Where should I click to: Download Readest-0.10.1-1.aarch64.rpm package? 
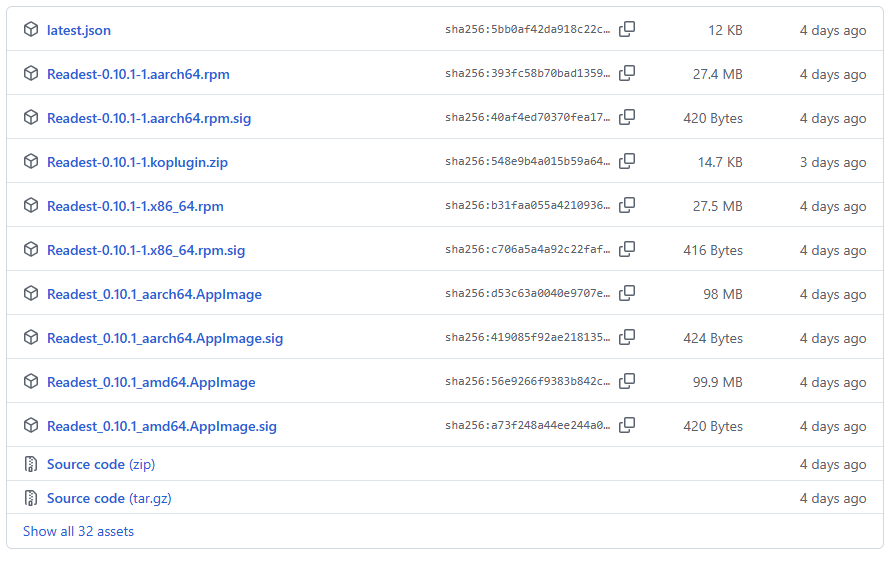pyautogui.click(x=138, y=74)
